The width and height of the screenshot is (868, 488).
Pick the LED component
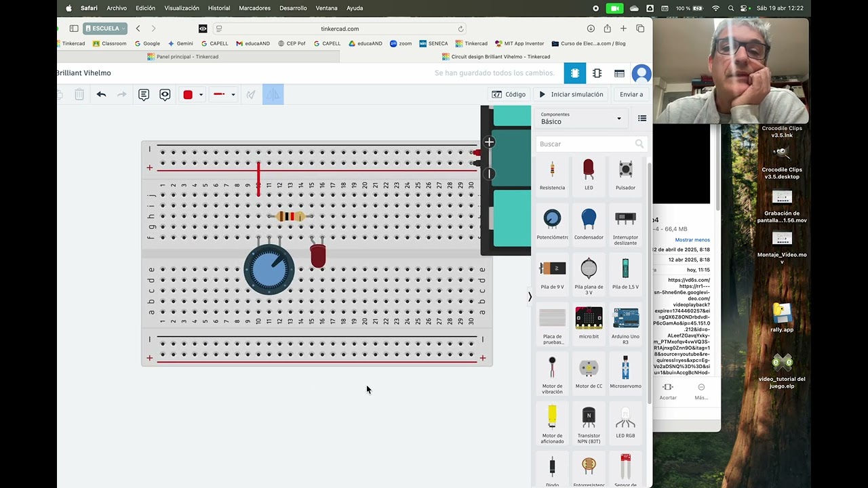click(x=589, y=176)
